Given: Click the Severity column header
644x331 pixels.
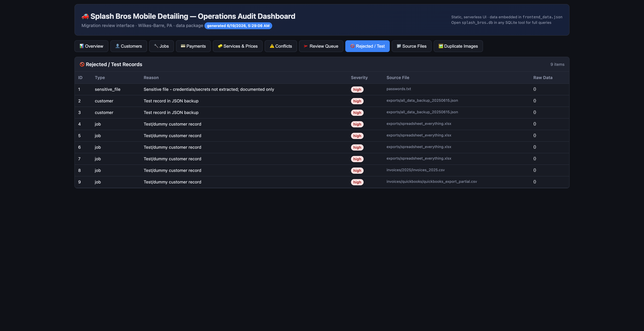Looking at the screenshot, I should click(359, 78).
